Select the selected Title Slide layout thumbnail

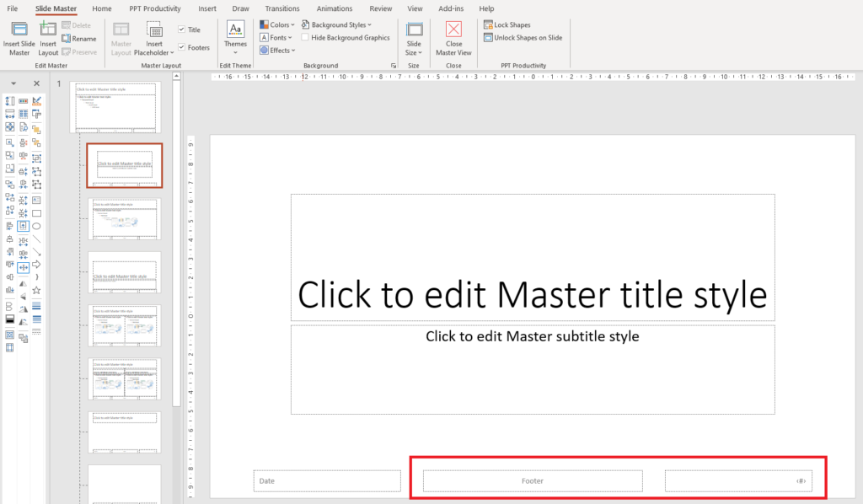(125, 165)
